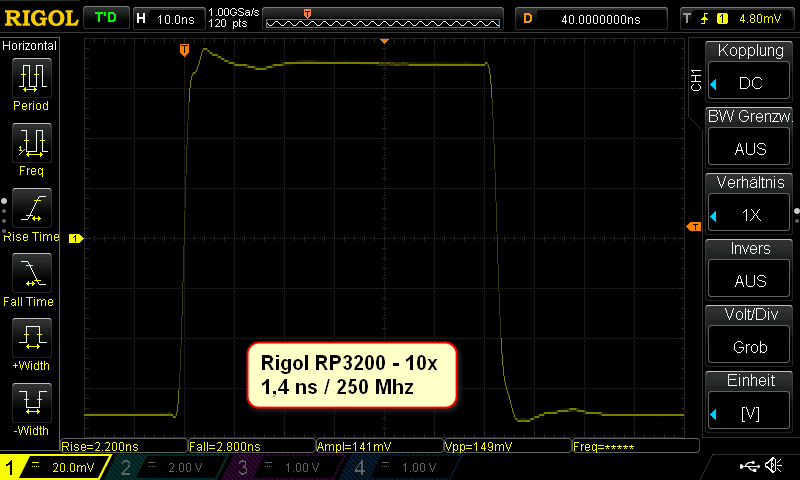The height and width of the screenshot is (480, 800).
Task: Select the -Width measurement icon
Action: 32,402
